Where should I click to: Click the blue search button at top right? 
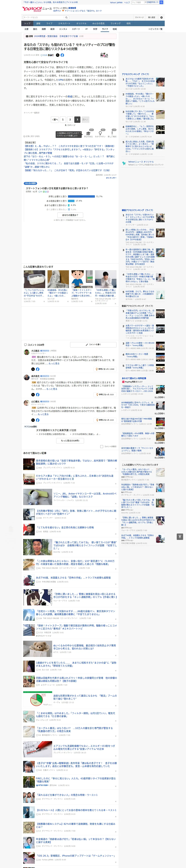click(161, 2)
